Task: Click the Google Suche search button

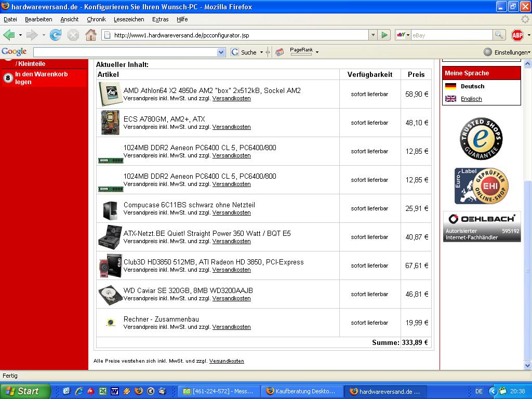Action: 244,52
